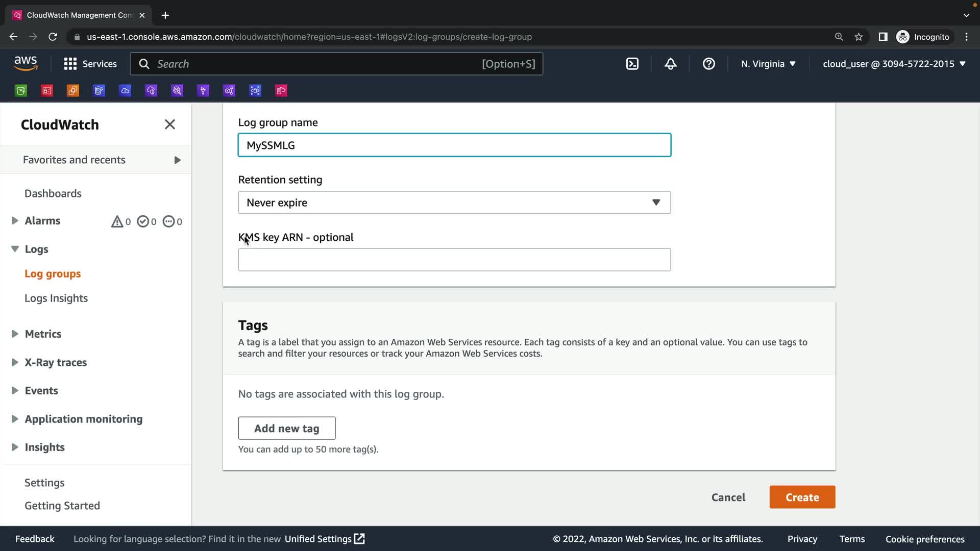Image resolution: width=980 pixels, height=551 pixels.
Task: Open the Retention setting dropdown
Action: [x=454, y=203]
